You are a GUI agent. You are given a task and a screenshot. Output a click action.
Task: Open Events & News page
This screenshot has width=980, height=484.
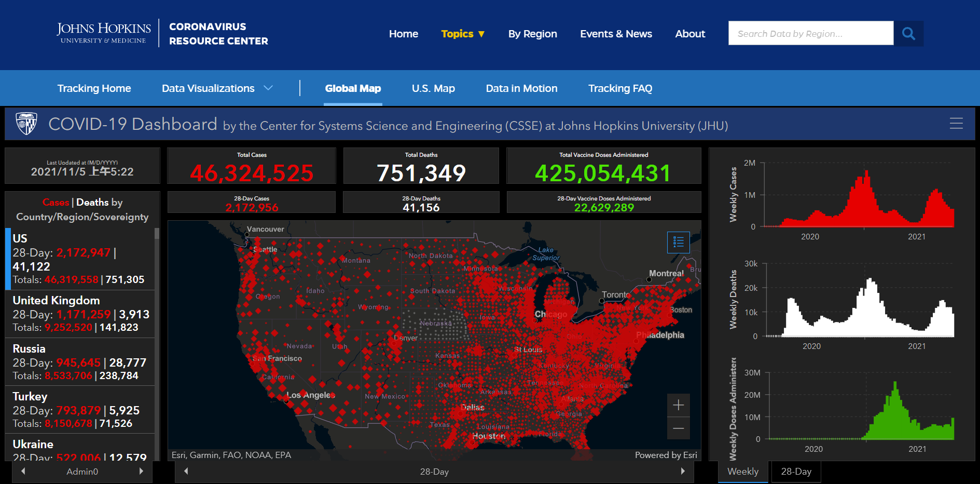616,34
